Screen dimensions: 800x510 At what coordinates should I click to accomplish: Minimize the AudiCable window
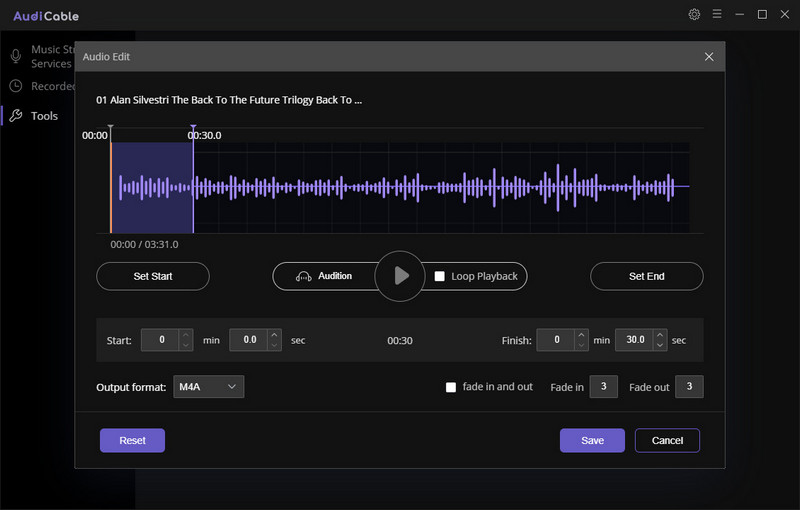point(739,14)
